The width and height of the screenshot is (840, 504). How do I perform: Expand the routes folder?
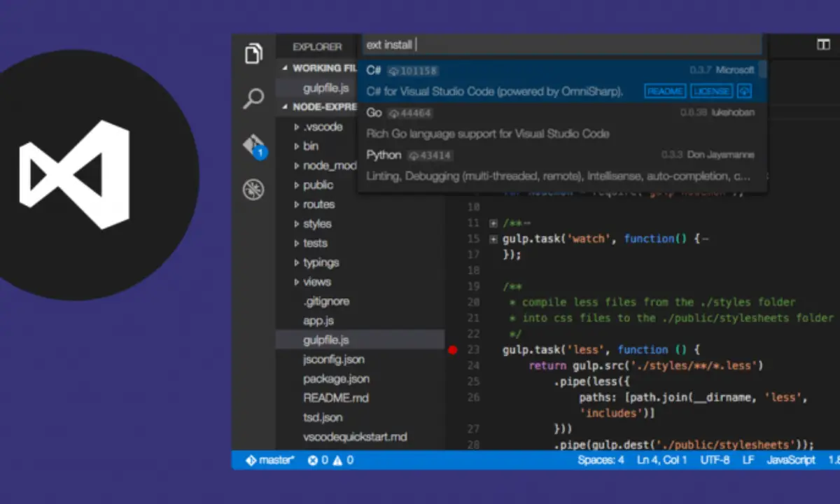tap(297, 204)
